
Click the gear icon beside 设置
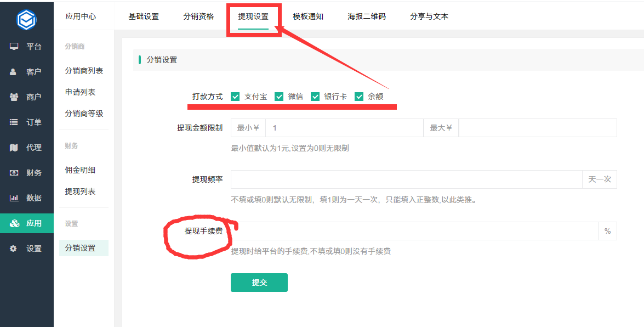point(13,249)
